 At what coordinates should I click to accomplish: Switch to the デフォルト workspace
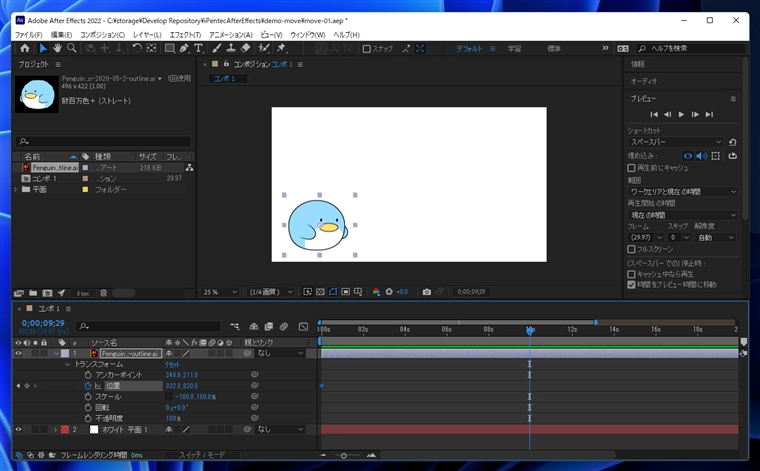click(x=469, y=48)
